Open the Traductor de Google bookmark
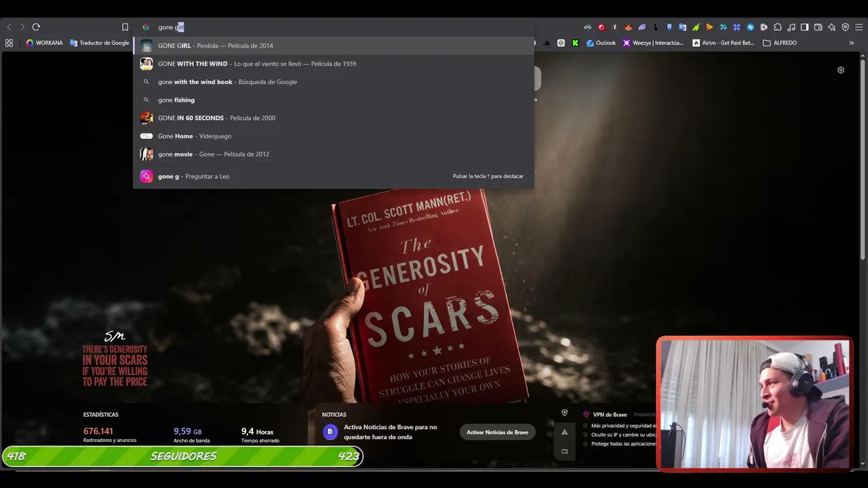The image size is (868, 488). click(100, 43)
